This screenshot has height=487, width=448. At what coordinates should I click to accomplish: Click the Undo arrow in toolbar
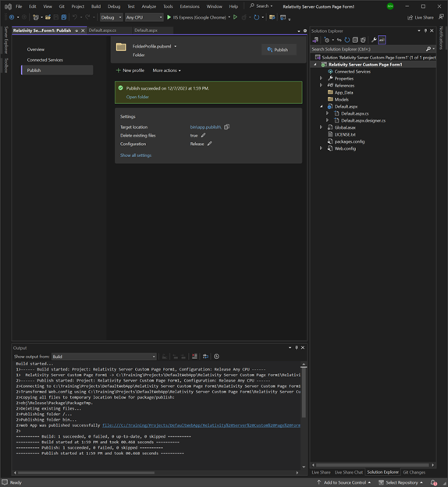[75, 17]
